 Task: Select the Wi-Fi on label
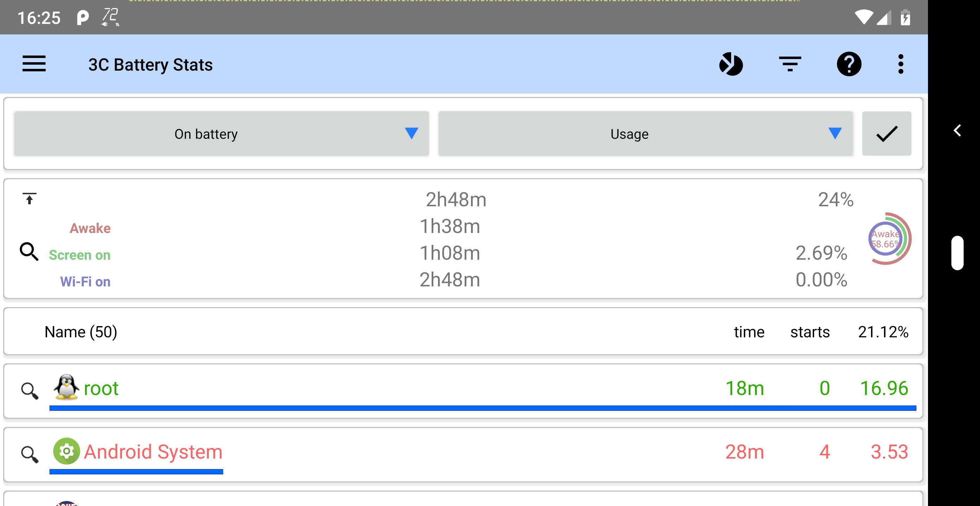point(85,282)
